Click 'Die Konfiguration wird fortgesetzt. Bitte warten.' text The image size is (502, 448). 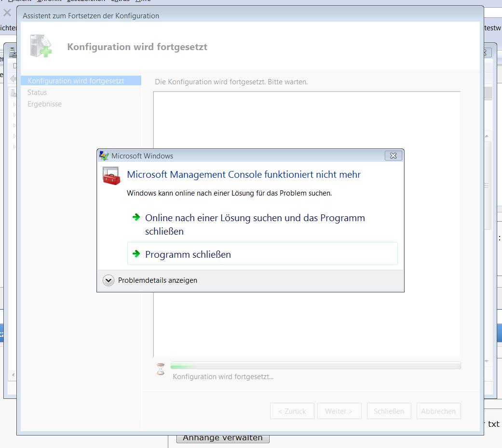coord(231,82)
